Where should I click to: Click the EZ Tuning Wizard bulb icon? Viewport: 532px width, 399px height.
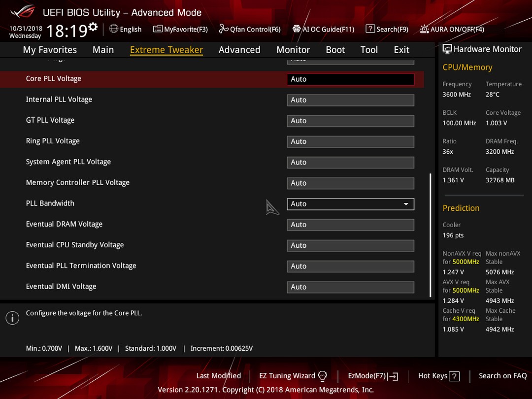(322, 376)
